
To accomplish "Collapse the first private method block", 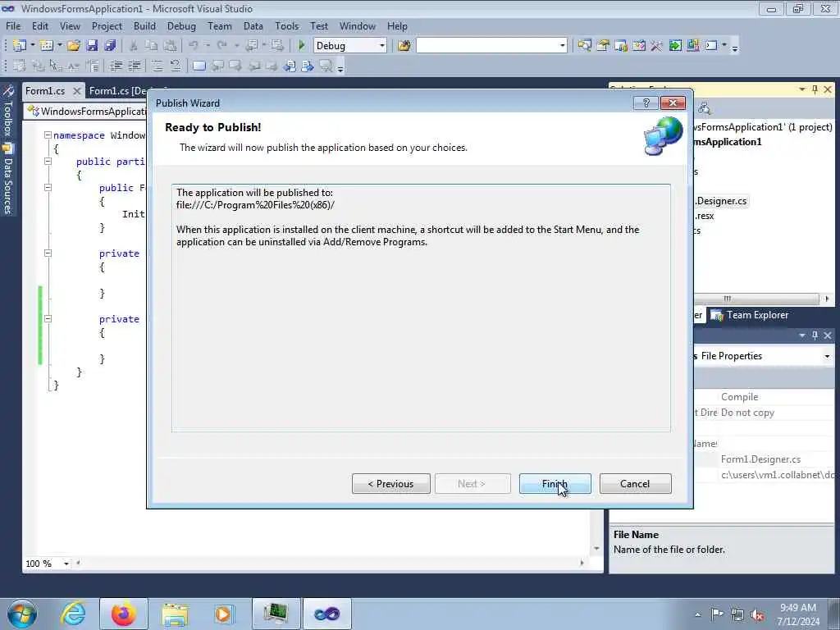I will [x=48, y=253].
